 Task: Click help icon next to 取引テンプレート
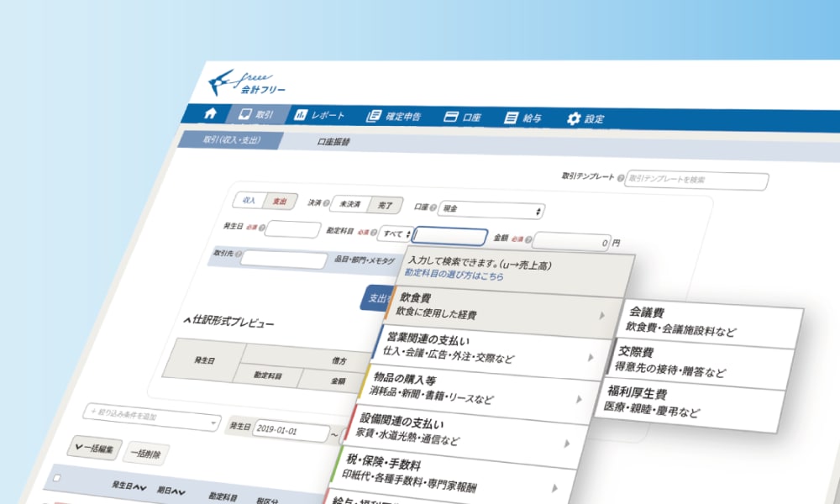[x=621, y=178]
